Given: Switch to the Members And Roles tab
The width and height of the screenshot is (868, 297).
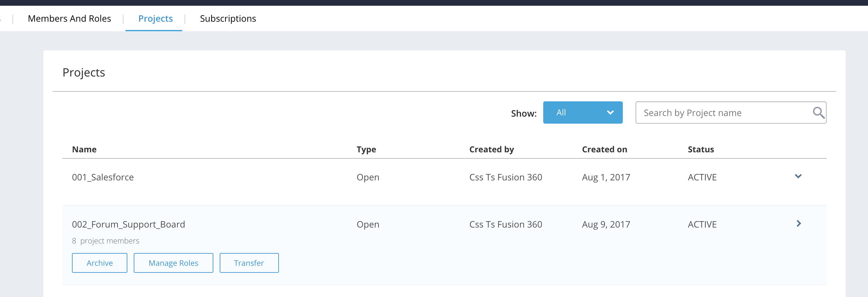Looking at the screenshot, I should pos(69,18).
